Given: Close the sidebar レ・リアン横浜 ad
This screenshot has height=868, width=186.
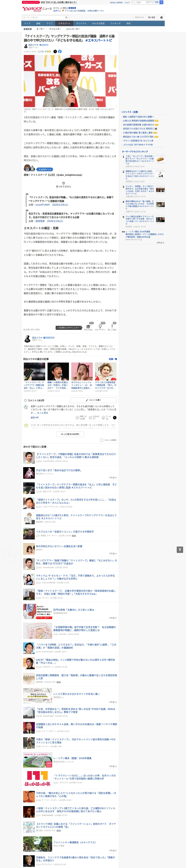Looking at the screenshot, I should coord(163,243).
